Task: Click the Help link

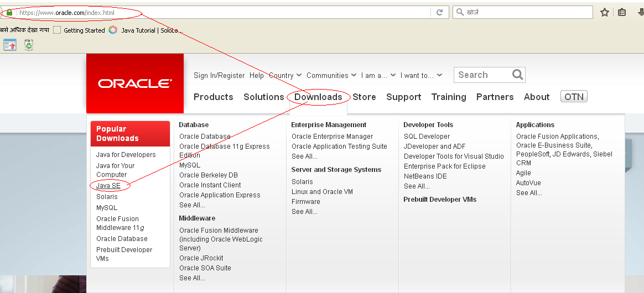Action: (256, 76)
